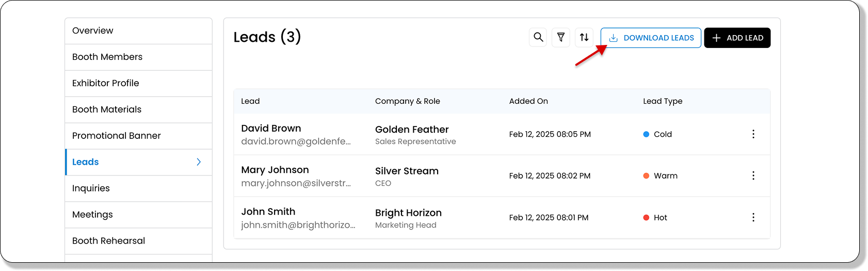
Task: Go to Overview in the sidebar
Action: tap(93, 30)
